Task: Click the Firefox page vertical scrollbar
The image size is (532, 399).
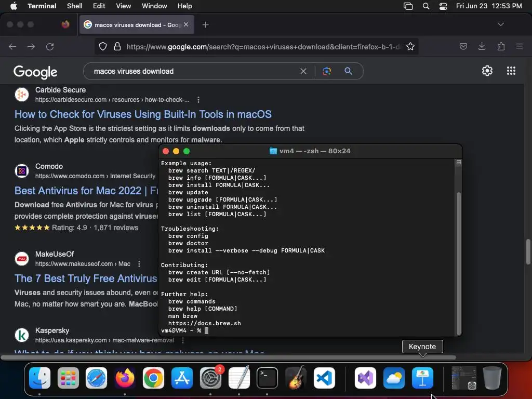Action: point(528,251)
